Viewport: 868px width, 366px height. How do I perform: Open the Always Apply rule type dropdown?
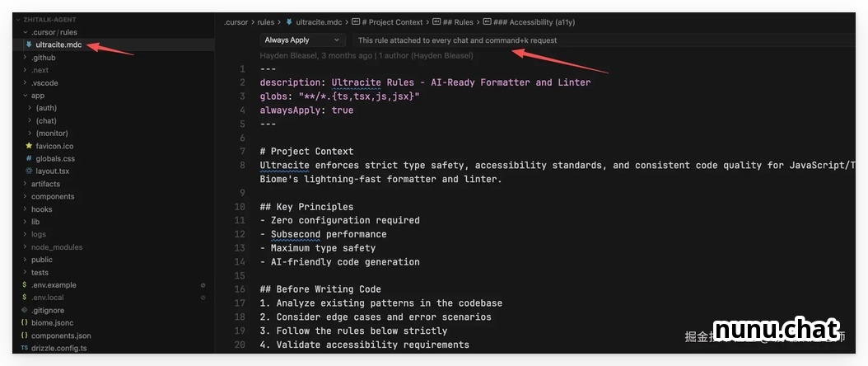pos(301,40)
